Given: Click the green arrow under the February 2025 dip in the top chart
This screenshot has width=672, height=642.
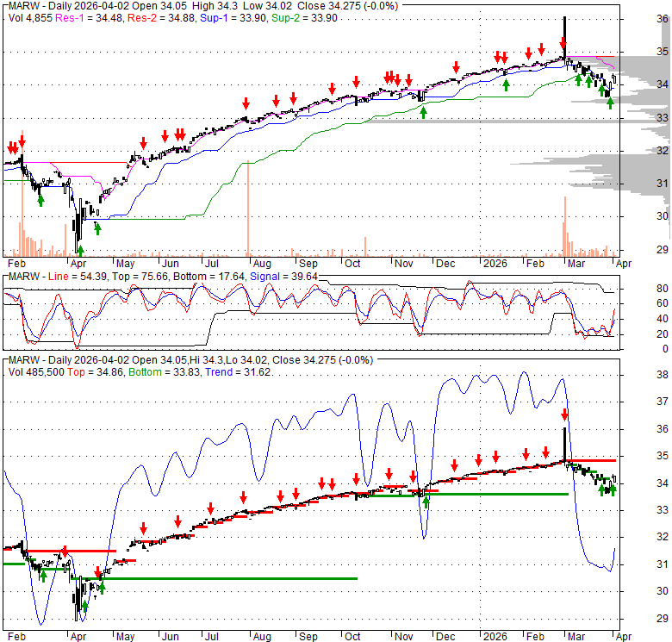Looking at the screenshot, I should click(40, 200).
